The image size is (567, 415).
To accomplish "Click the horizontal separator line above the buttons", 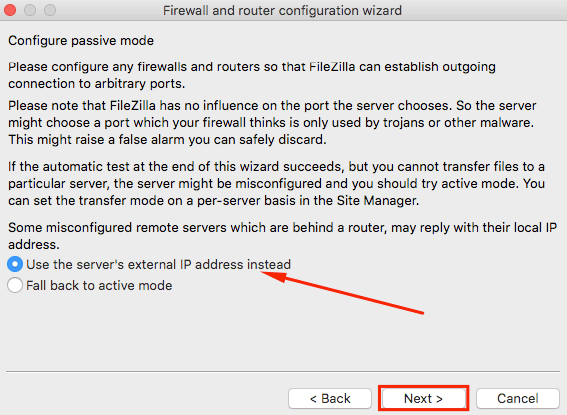I will 283,371.
